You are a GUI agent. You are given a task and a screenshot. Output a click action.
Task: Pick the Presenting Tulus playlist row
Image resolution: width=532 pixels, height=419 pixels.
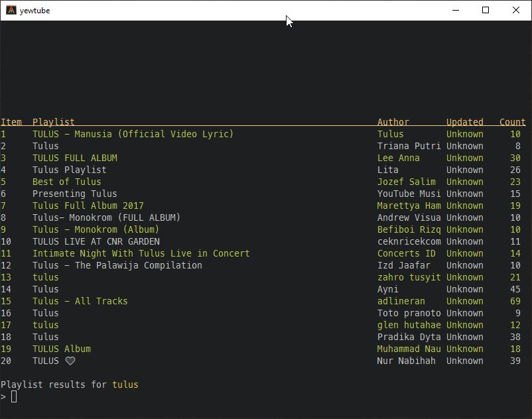(x=74, y=194)
